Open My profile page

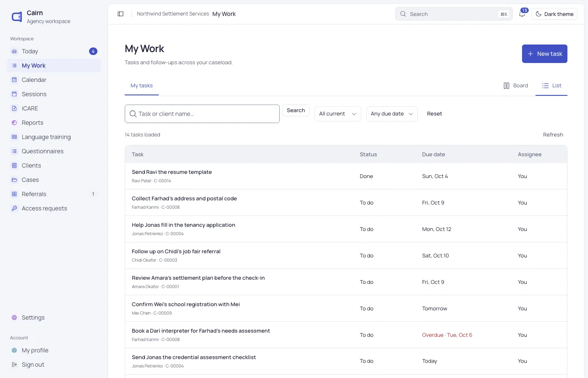tap(54, 350)
